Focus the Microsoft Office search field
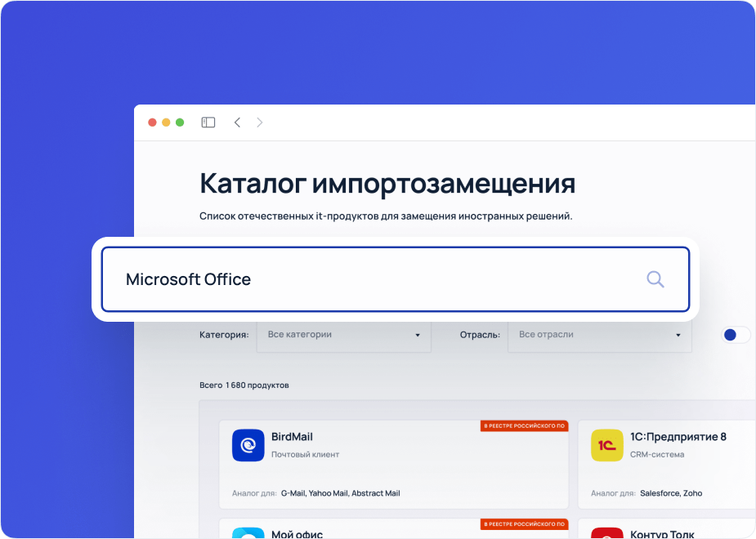 pos(396,279)
